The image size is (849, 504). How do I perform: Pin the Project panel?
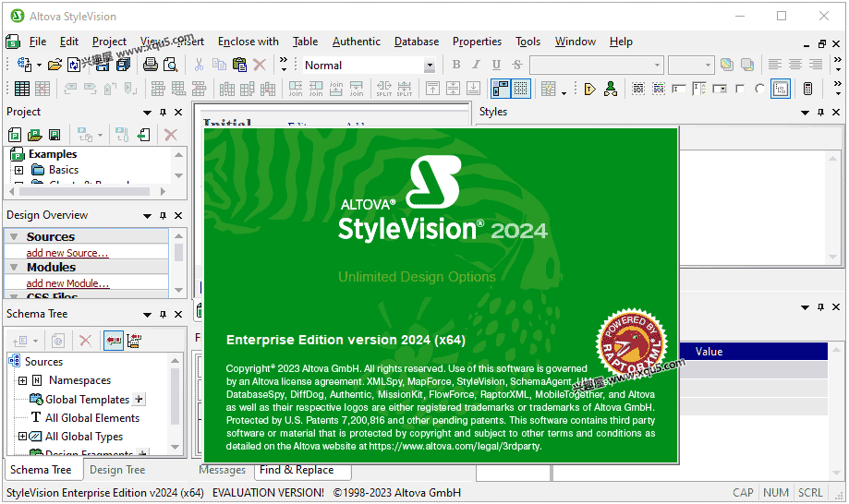click(x=163, y=112)
